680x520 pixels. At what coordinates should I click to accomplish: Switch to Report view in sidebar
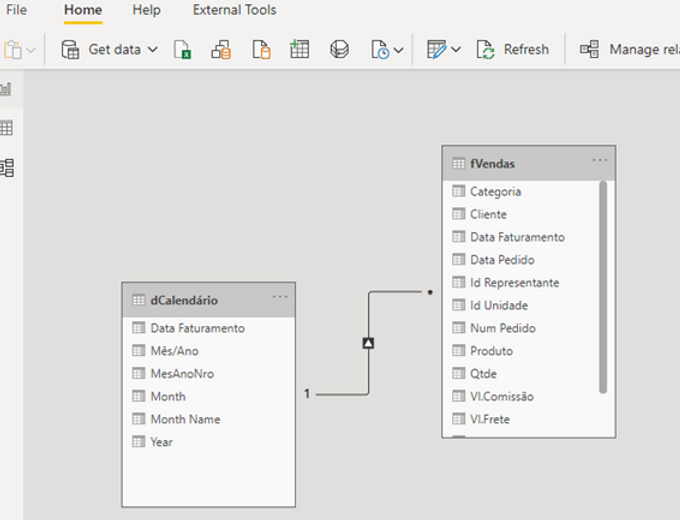pyautogui.click(x=6, y=89)
